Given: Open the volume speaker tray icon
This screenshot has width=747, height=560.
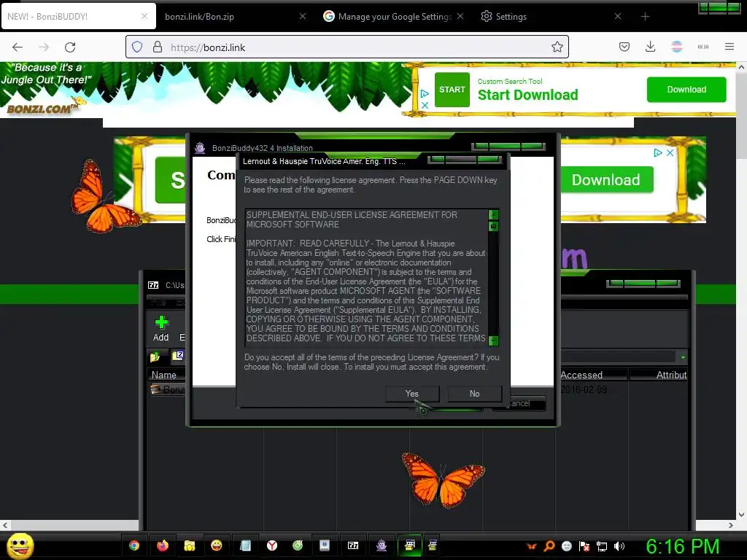Looking at the screenshot, I should click(x=619, y=546).
